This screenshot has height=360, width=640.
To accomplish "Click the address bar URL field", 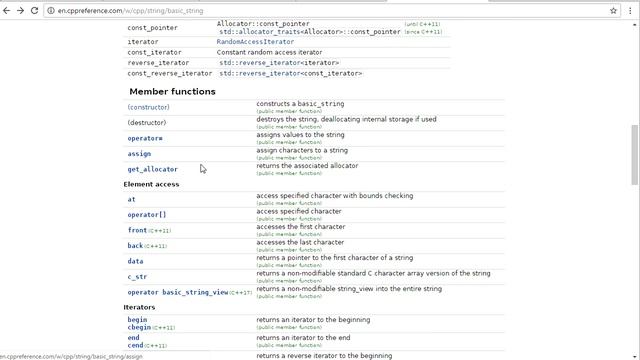I will [x=333, y=11].
